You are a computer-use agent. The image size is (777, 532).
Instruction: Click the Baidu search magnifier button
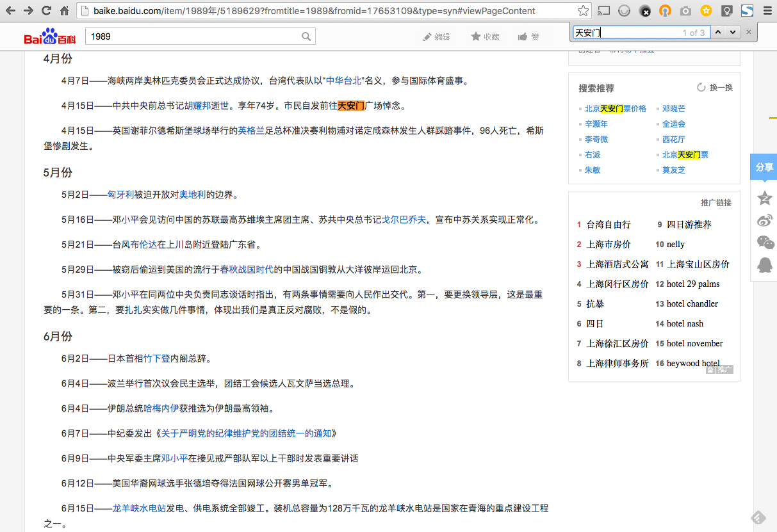(x=306, y=36)
